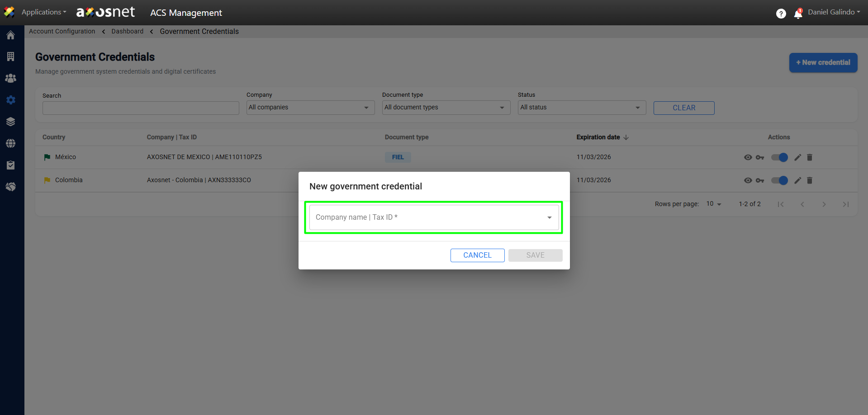Open the handshake icon in sidebar
This screenshot has height=415, width=868.
click(x=11, y=187)
